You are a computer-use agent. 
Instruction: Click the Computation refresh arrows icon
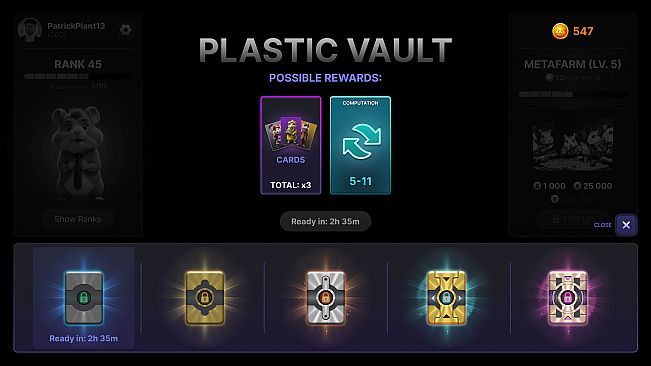(x=361, y=142)
